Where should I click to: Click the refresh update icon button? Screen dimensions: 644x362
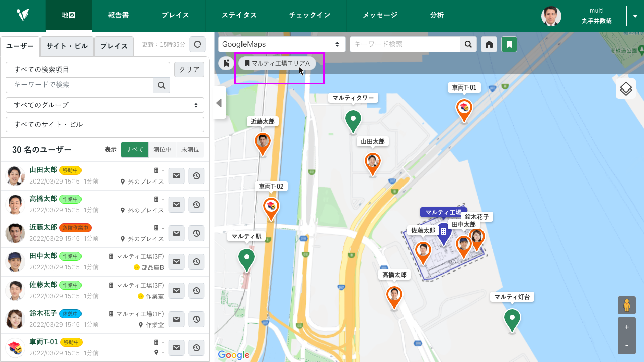point(197,44)
